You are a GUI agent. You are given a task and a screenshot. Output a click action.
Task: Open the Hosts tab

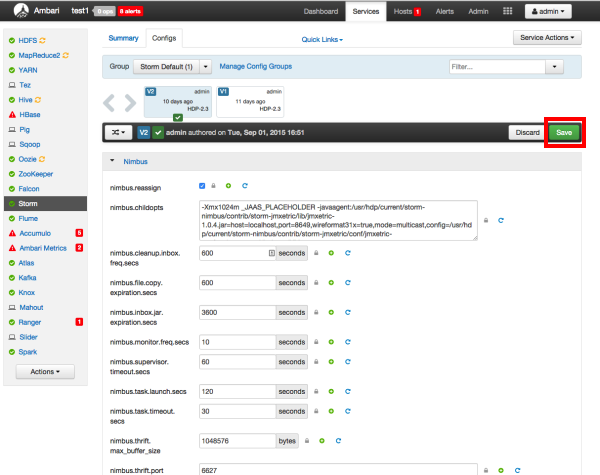[x=407, y=11]
